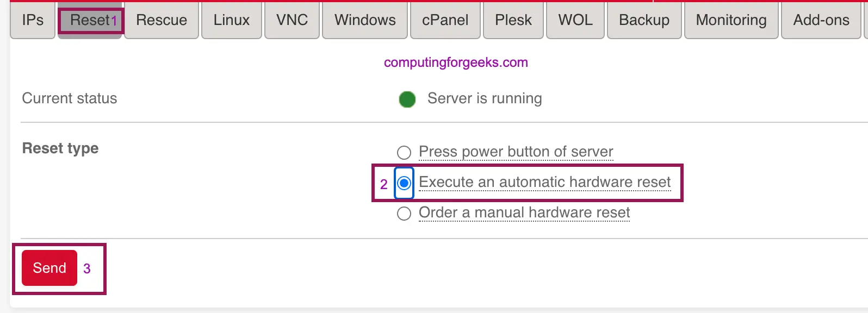
Task: Go to the Linux tab
Action: 231,20
